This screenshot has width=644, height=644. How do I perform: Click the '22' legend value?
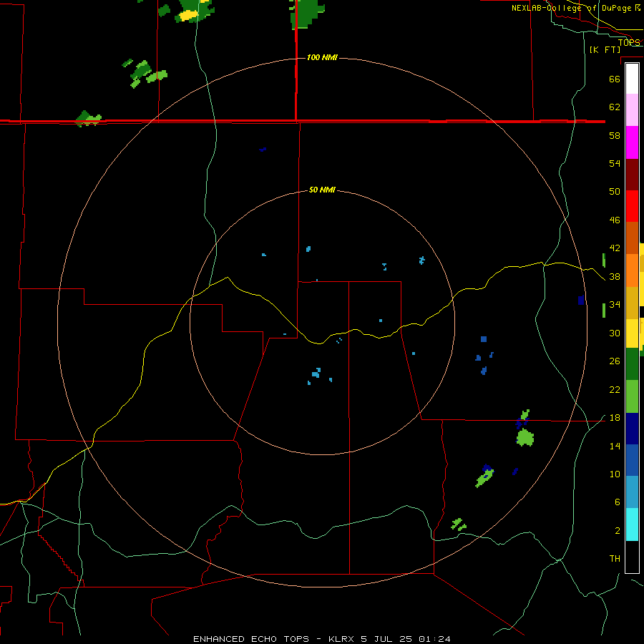(x=615, y=390)
